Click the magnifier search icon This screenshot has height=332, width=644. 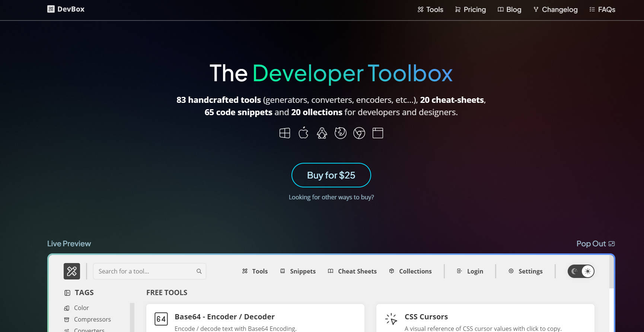pyautogui.click(x=199, y=271)
